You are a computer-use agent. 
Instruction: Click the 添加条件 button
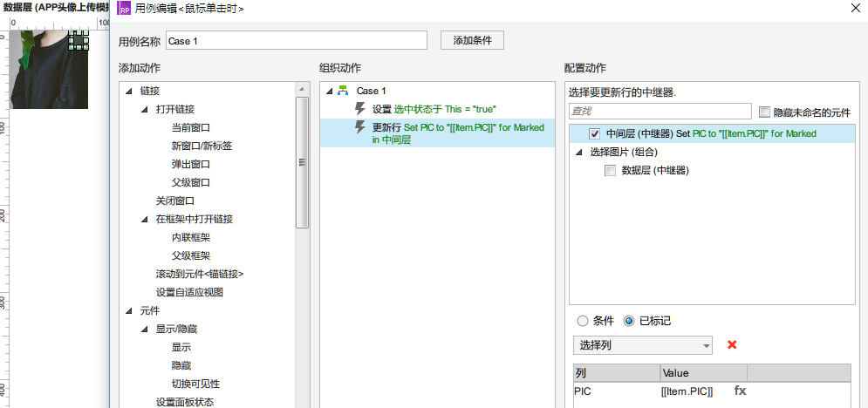click(472, 40)
